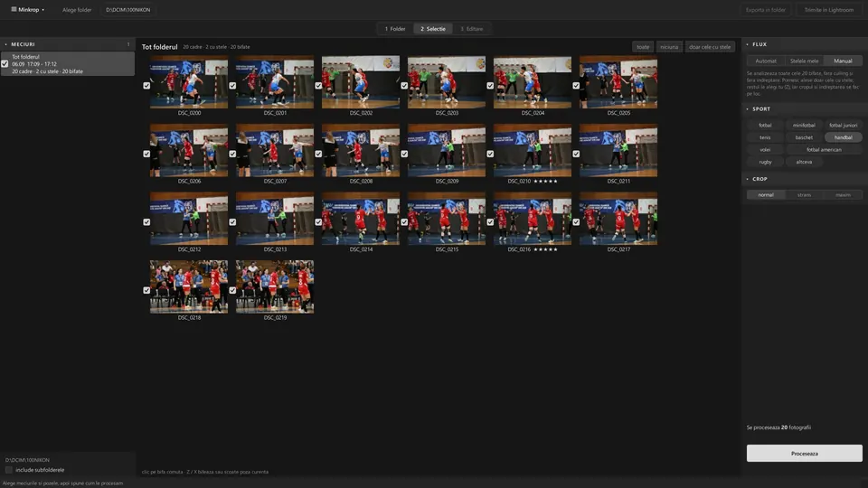Open thumbnail DSC_0217
The image size is (868, 488).
pos(618,219)
